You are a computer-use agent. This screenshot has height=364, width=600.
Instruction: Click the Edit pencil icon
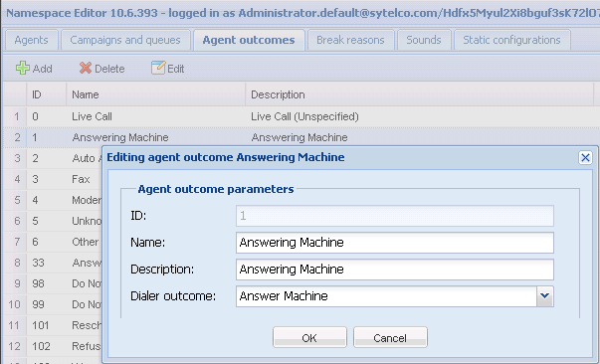click(158, 68)
